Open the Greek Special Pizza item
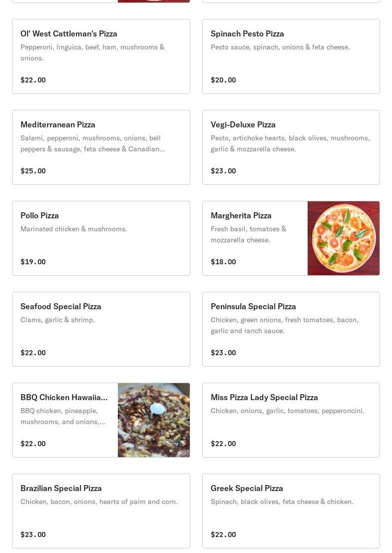392x553 pixels. click(291, 512)
